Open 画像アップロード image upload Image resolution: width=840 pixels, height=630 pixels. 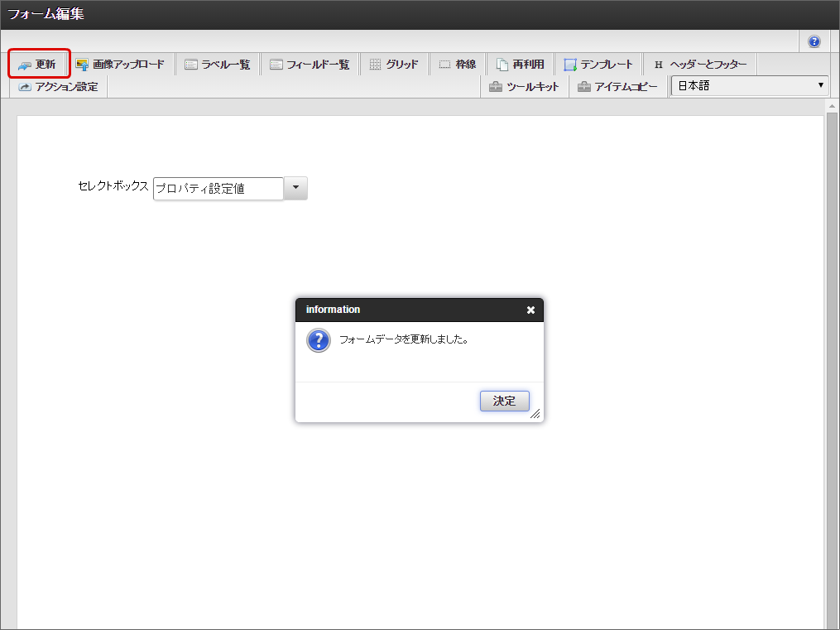click(x=121, y=65)
